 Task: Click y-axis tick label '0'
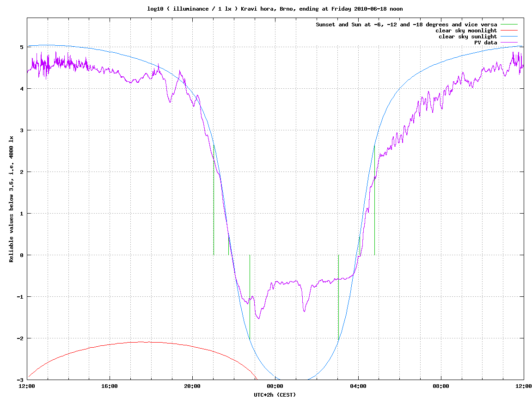22,255
